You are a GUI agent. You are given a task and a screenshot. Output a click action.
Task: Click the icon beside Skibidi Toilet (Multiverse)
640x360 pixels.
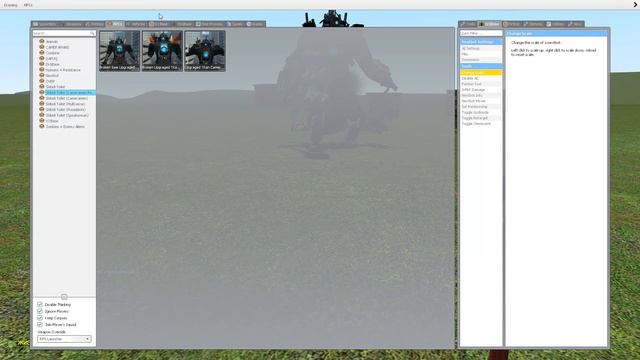42,104
